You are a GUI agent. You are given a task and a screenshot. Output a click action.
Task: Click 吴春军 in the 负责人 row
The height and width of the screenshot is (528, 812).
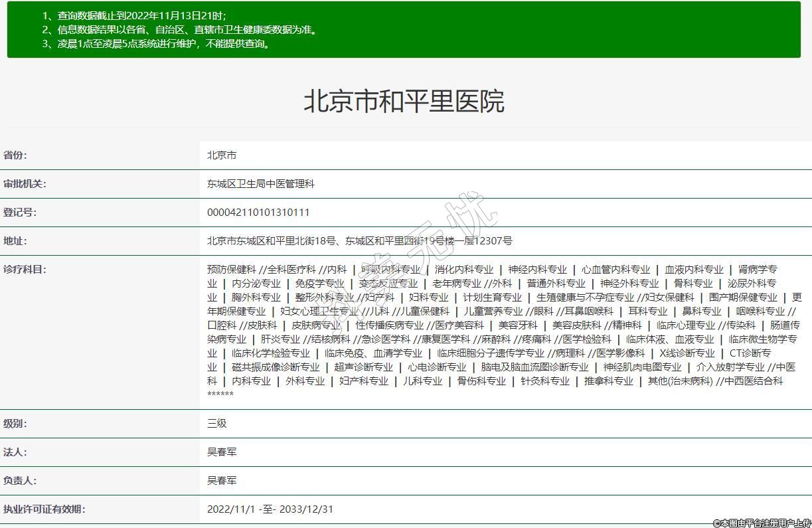(222, 481)
